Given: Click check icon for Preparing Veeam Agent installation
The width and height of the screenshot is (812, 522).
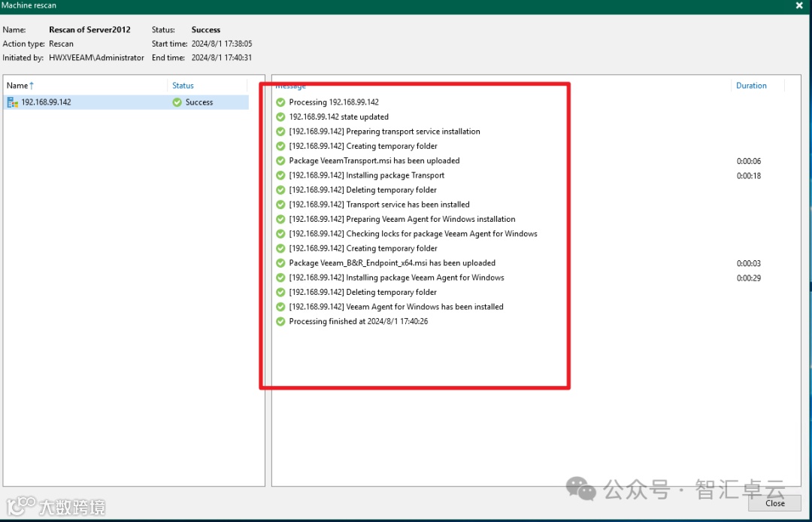Looking at the screenshot, I should pos(280,219).
